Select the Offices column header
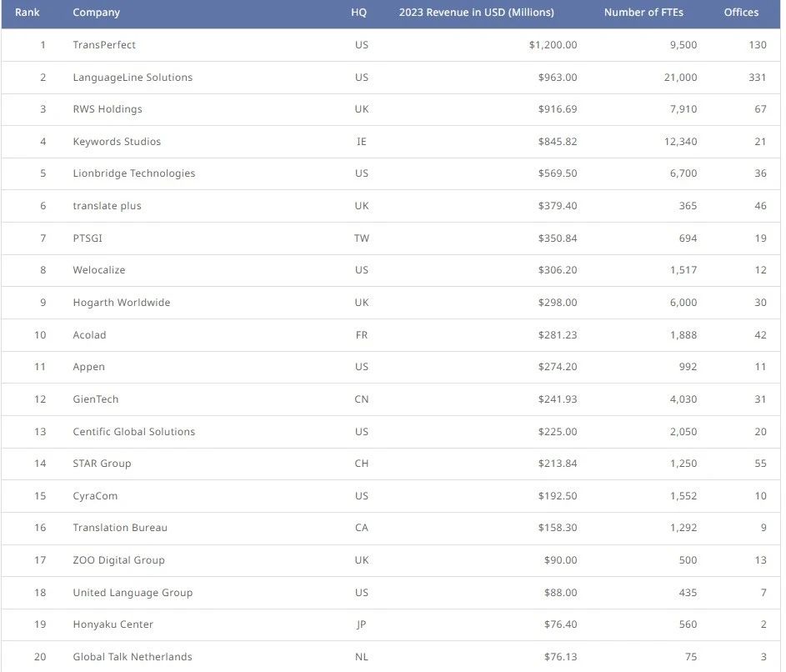786x672 pixels. point(741,13)
